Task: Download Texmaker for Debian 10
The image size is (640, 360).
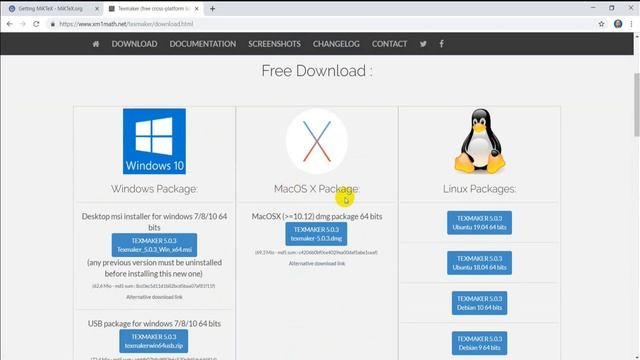Action: [x=479, y=303]
